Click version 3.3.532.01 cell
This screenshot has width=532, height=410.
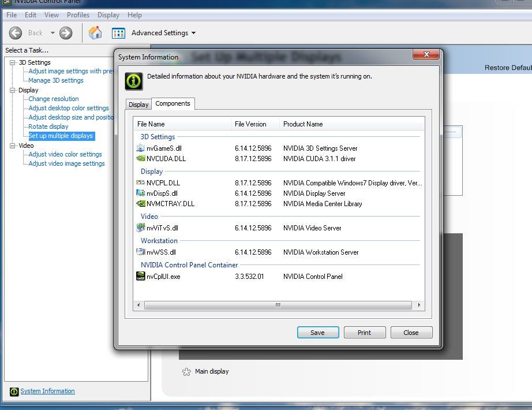click(x=249, y=277)
